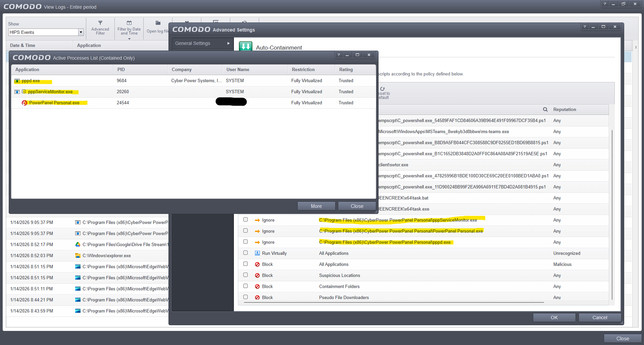Viewport: 644px width, 345px height.
Task: Click the Reset to Default icon
Action: (382, 89)
